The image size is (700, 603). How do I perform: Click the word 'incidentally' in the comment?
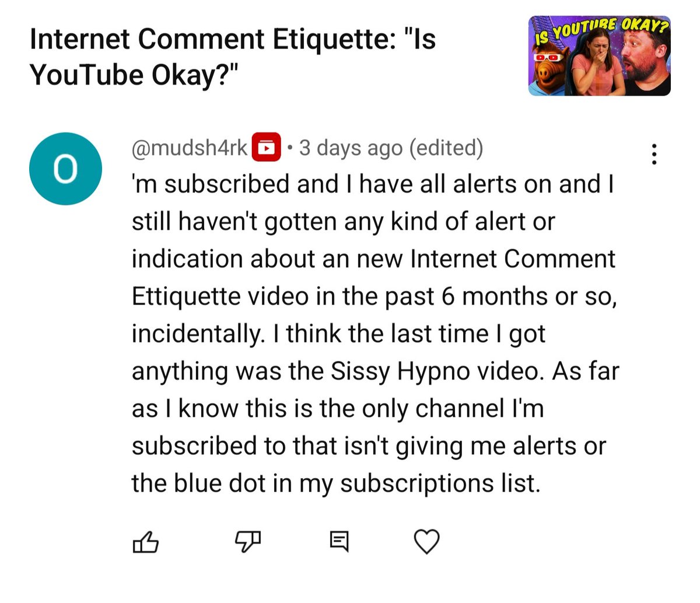click(195, 334)
